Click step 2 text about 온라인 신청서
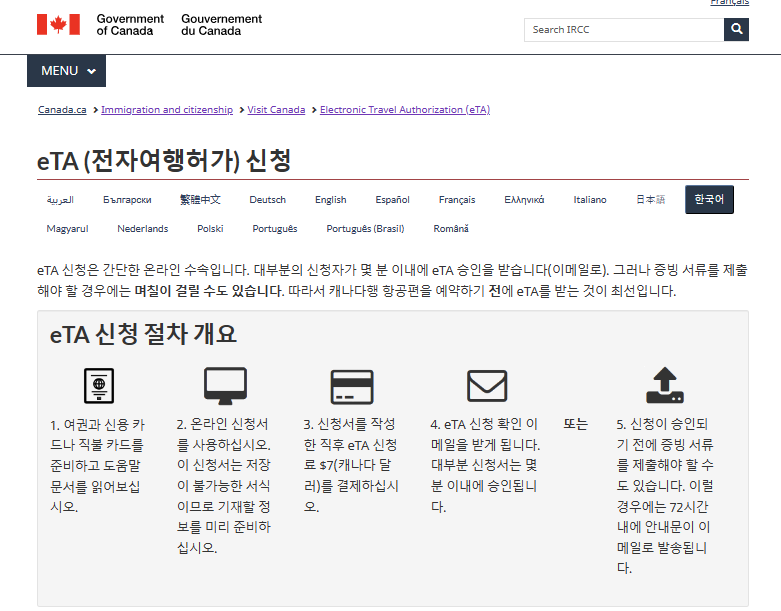The height and width of the screenshot is (611, 781). click(224, 486)
